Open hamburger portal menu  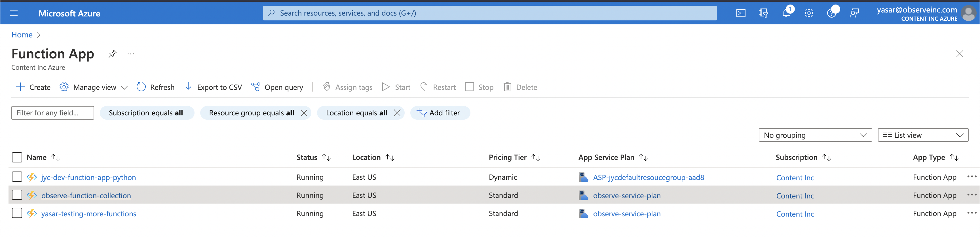coord(14,13)
